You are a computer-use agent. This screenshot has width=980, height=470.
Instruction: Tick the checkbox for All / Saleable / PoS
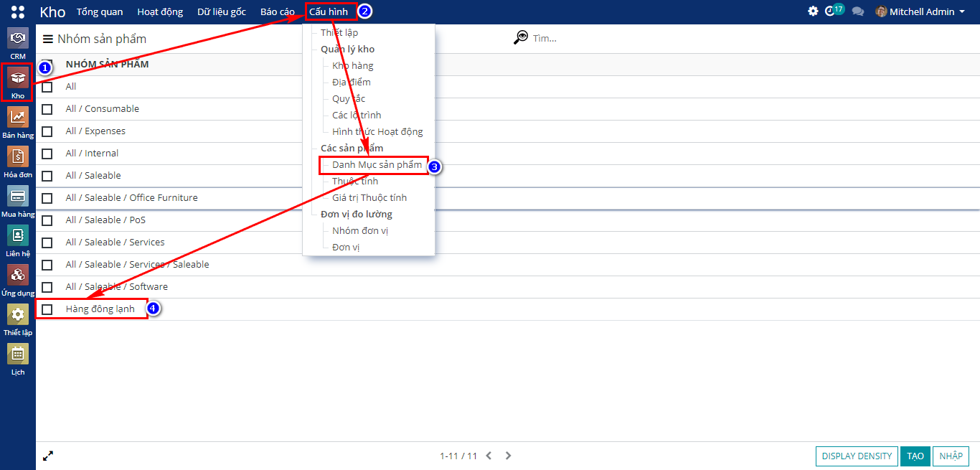point(47,220)
